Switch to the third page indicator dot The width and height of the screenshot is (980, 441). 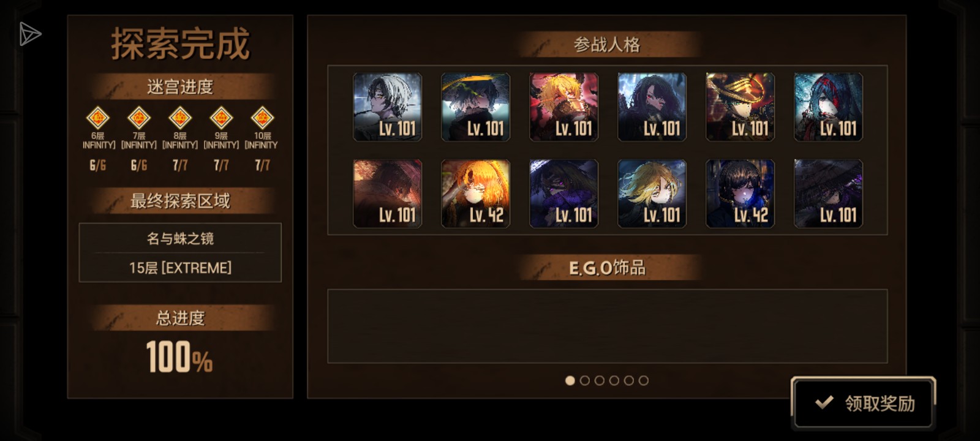click(599, 380)
